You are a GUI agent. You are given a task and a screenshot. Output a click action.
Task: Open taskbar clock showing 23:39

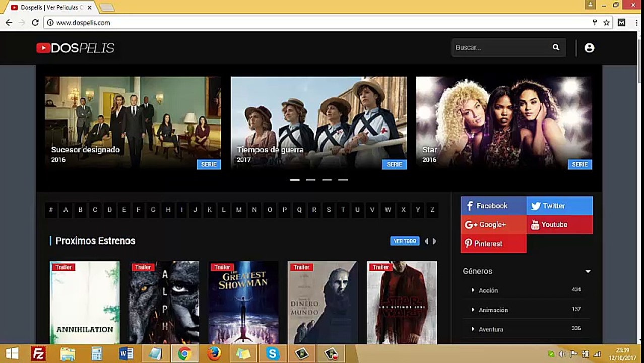tap(622, 354)
